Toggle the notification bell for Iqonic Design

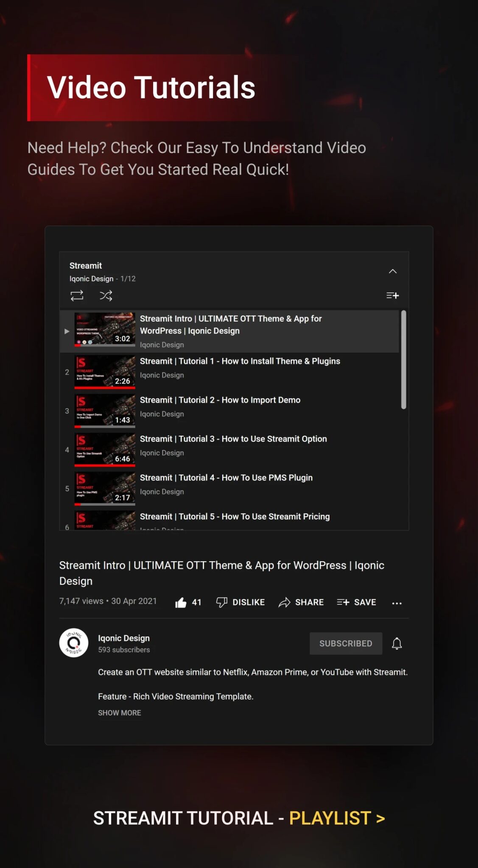[397, 643]
